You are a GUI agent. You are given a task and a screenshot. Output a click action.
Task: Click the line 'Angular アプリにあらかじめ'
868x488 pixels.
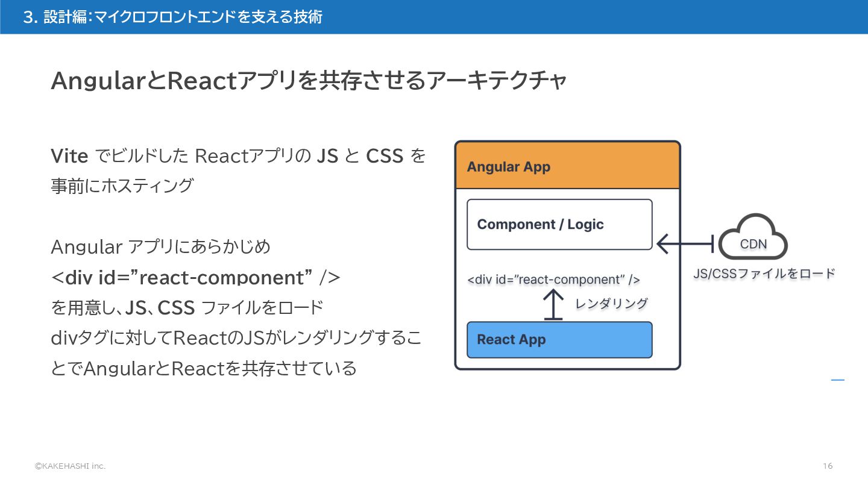point(161,247)
